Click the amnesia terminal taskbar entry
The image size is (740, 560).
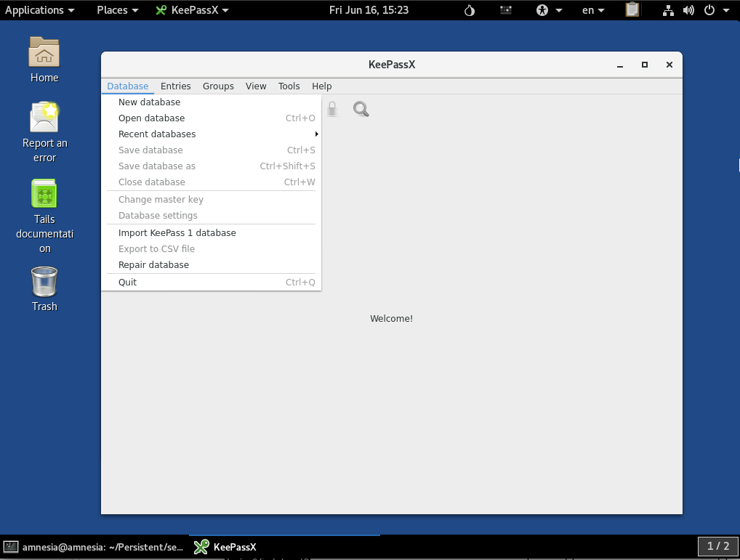[94, 546]
